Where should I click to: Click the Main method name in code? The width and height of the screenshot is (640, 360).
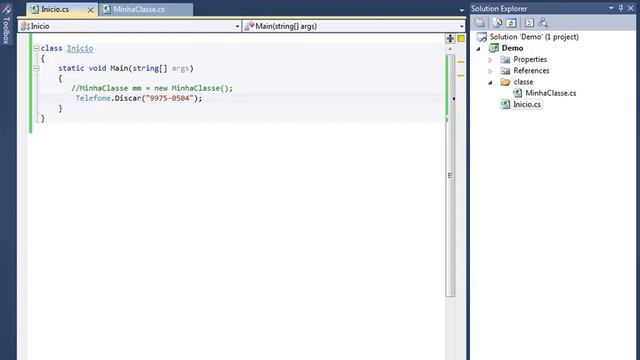tap(119, 68)
